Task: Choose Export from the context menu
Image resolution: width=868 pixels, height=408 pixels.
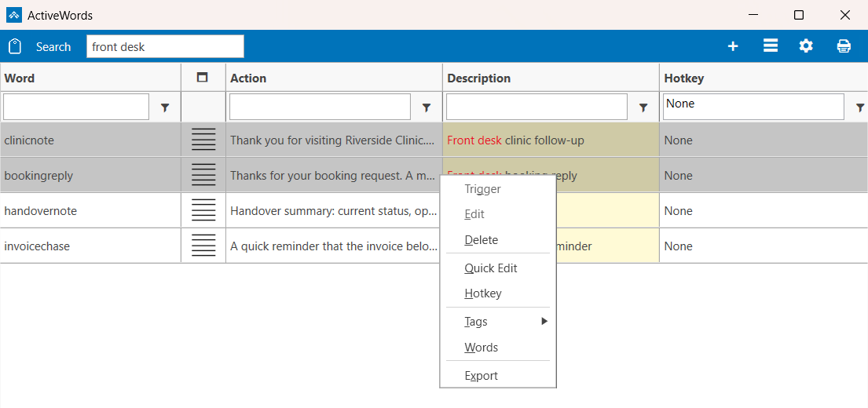Action: (498, 375)
